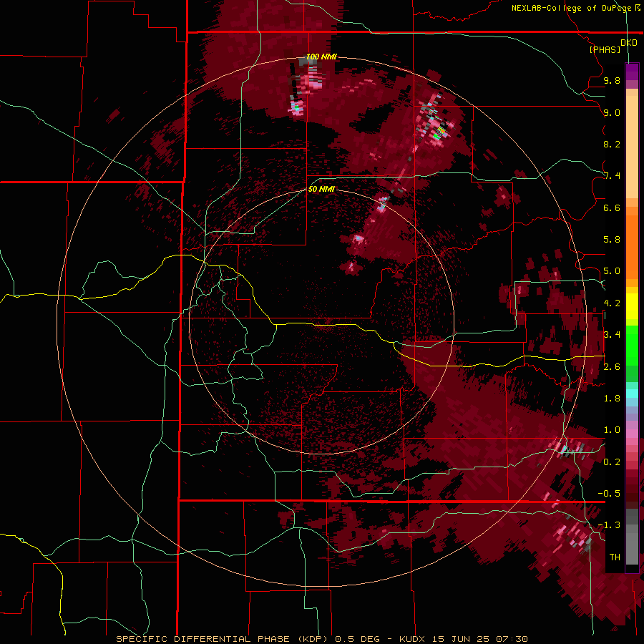Click the DKD product label
The width and height of the screenshot is (644, 644).
[x=628, y=42]
